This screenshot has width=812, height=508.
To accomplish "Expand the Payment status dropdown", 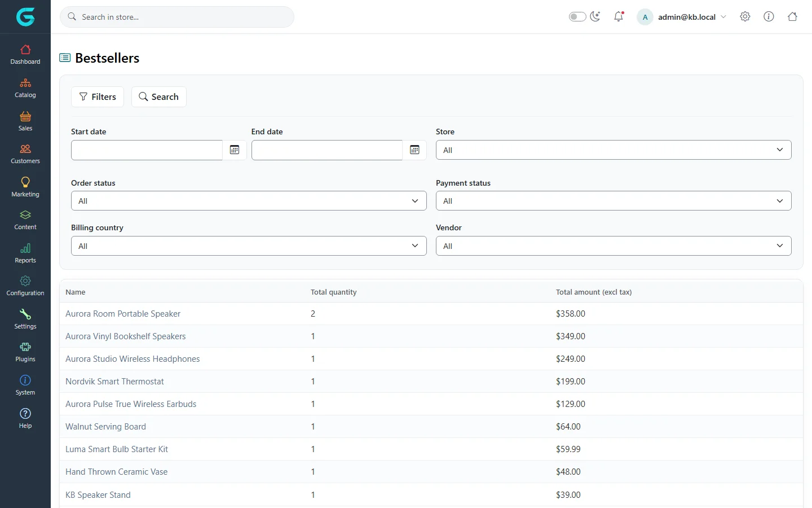I will [x=614, y=201].
